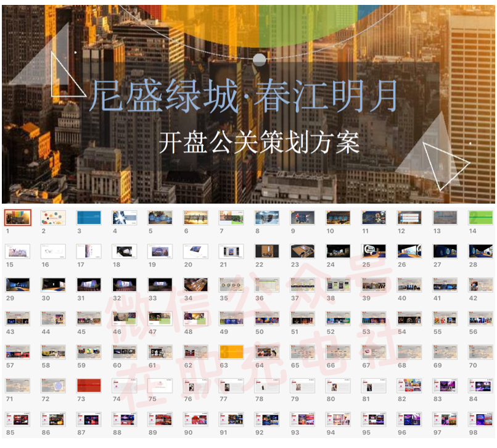The height and width of the screenshot is (448, 497).
Task: Click slide thumbnail 70
Action: coord(481,352)
